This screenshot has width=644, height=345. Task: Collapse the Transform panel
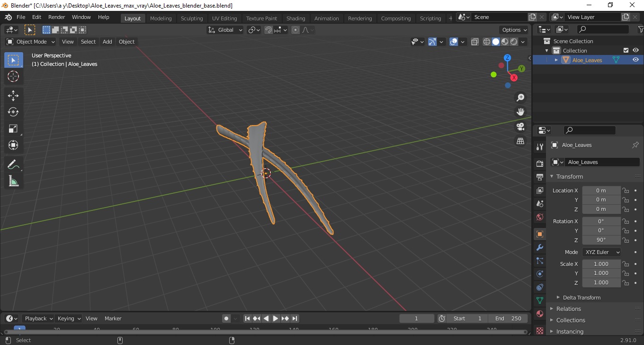[x=569, y=176]
